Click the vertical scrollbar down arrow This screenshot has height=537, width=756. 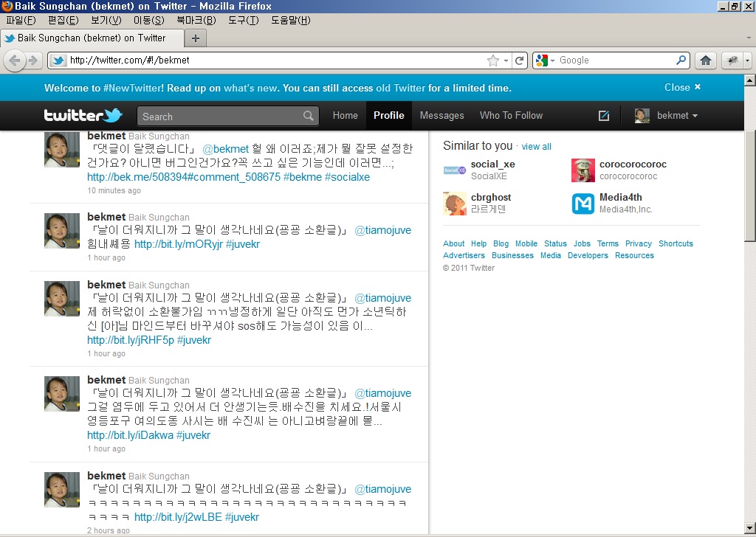[x=750, y=528]
